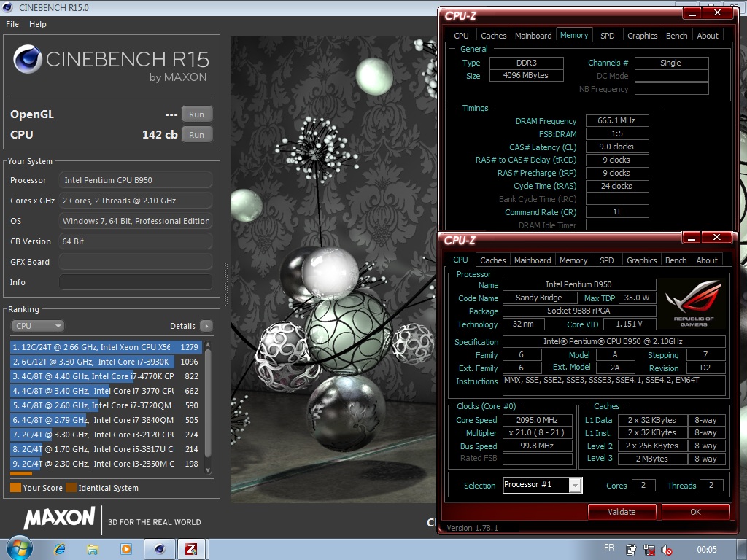The height and width of the screenshot is (560, 747).
Task: Click DRAM Frequency value 665.1 MHz
Action: click(x=616, y=120)
